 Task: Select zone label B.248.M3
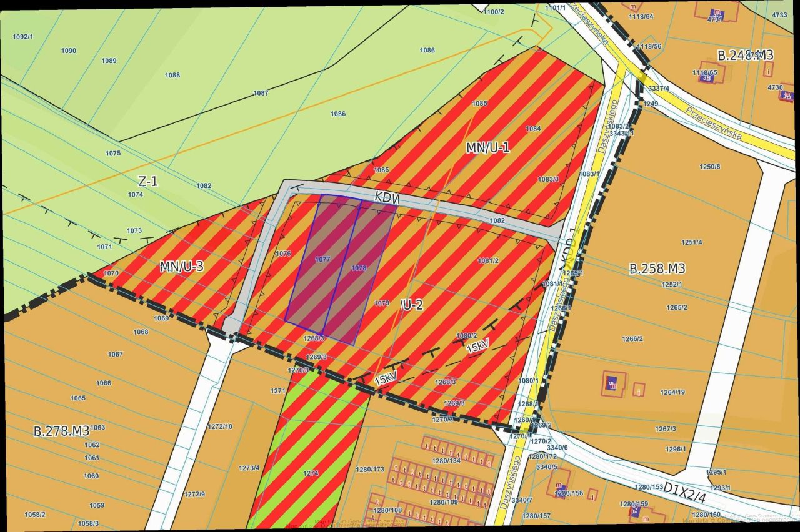pyautogui.click(x=746, y=55)
